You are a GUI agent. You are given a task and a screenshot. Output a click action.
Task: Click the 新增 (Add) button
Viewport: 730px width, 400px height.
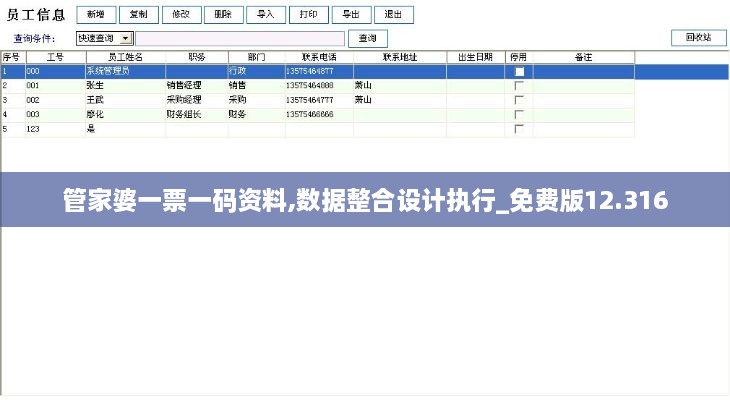point(96,15)
